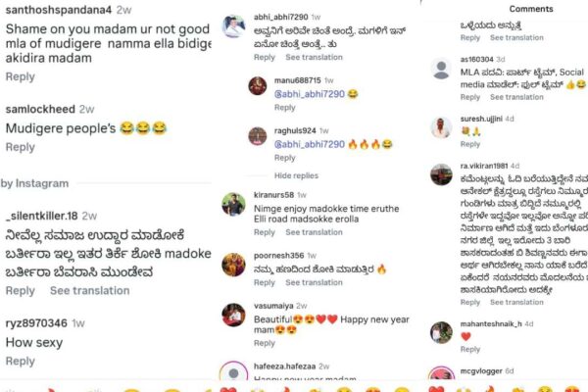Open kiranurs58's profile avatar
Image resolution: width=588 pixels, height=392 pixels.
(233, 205)
